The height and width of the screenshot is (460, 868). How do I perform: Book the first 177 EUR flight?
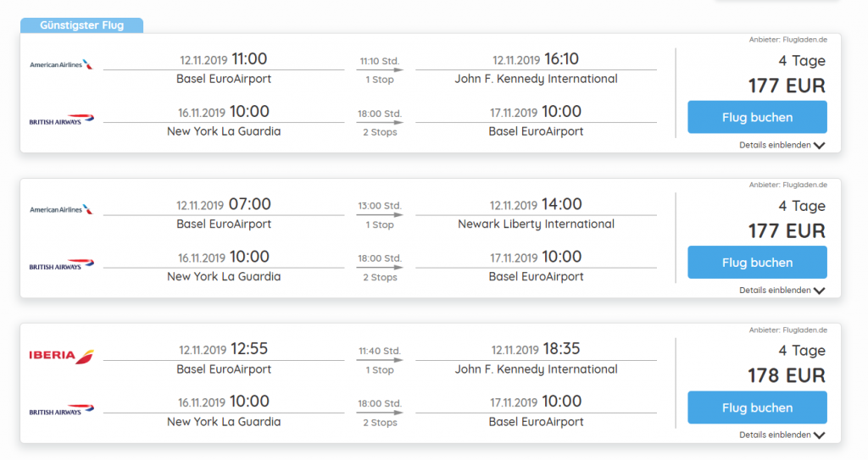tap(757, 118)
